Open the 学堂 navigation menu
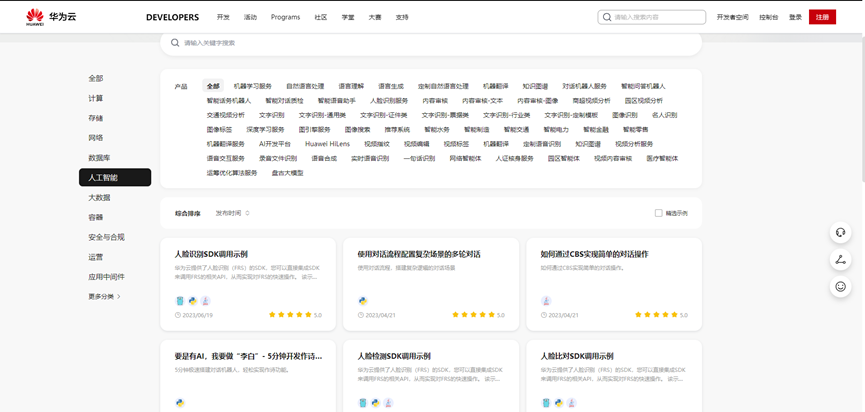Viewport: 865px width, 412px height. coord(348,17)
